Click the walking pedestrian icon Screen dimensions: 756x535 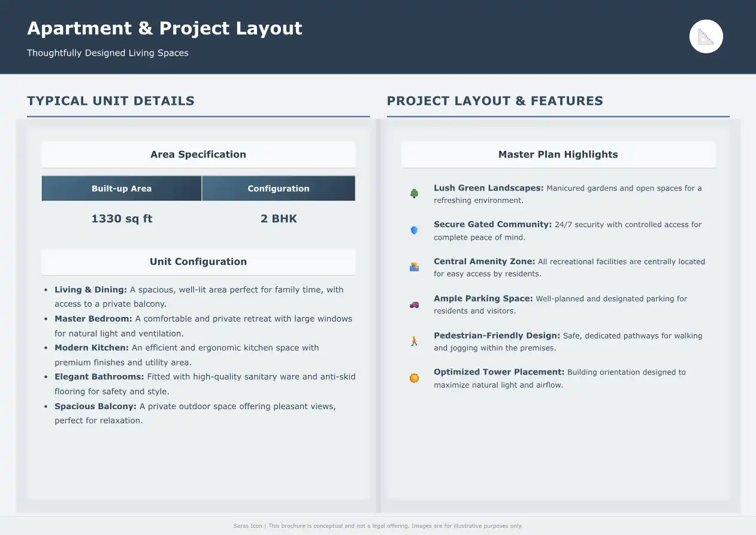click(414, 341)
